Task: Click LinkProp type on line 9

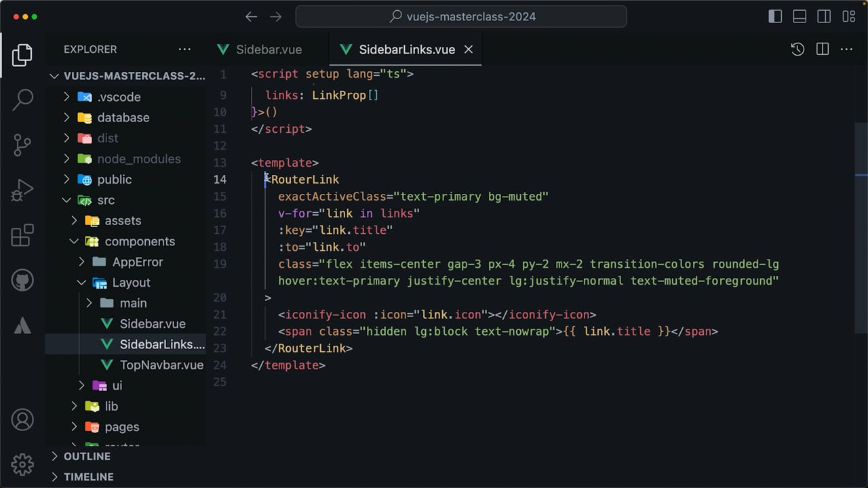Action: [x=339, y=95]
